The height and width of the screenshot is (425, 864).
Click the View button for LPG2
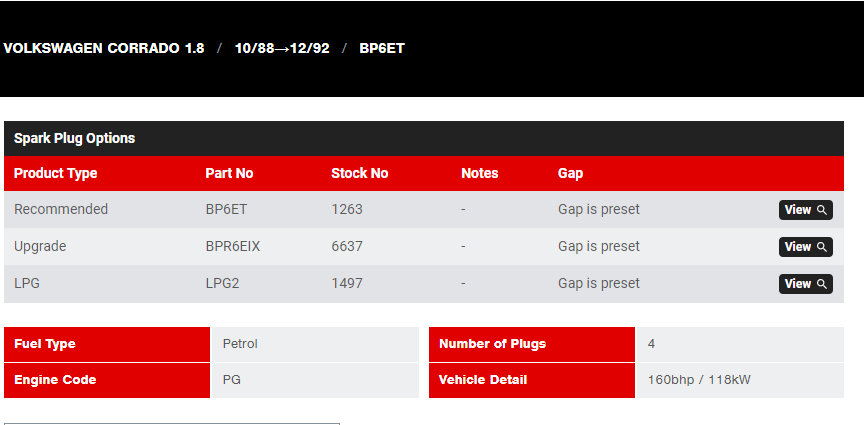805,284
